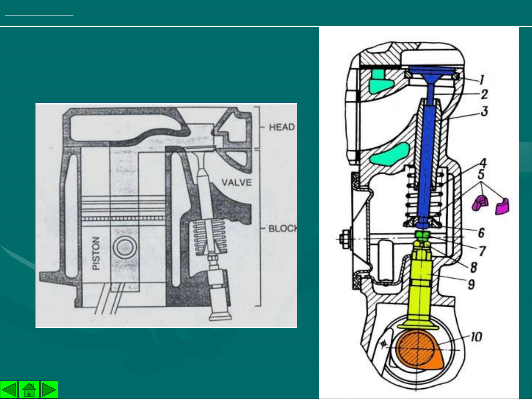Click the HEAD label in left diagram
Screen dimensions: 532x399
pos(281,127)
